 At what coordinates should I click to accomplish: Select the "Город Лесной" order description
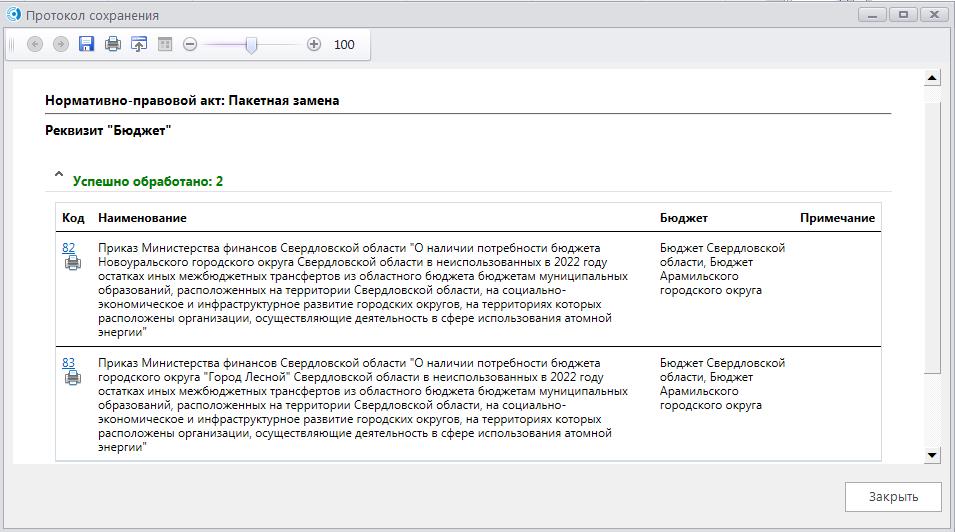[x=363, y=405]
